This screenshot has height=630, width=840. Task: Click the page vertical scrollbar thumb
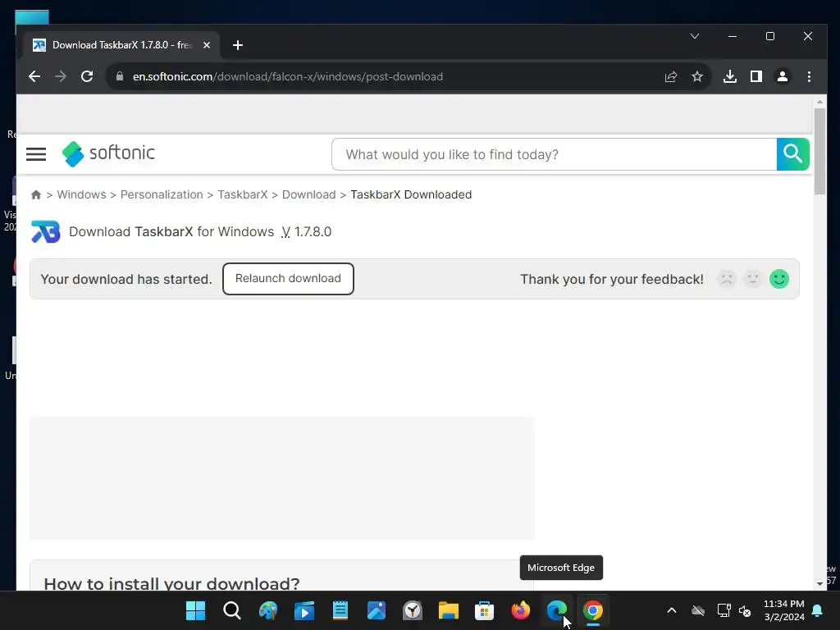tap(819, 151)
